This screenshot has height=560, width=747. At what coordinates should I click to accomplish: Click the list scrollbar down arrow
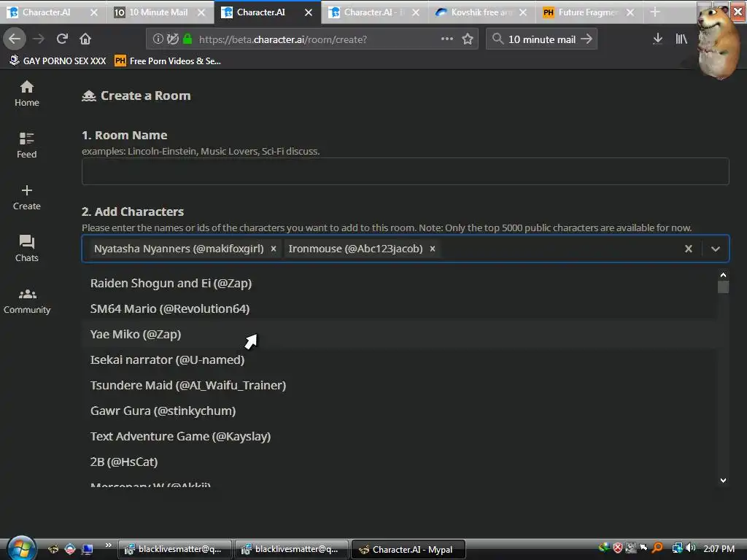[x=723, y=481]
